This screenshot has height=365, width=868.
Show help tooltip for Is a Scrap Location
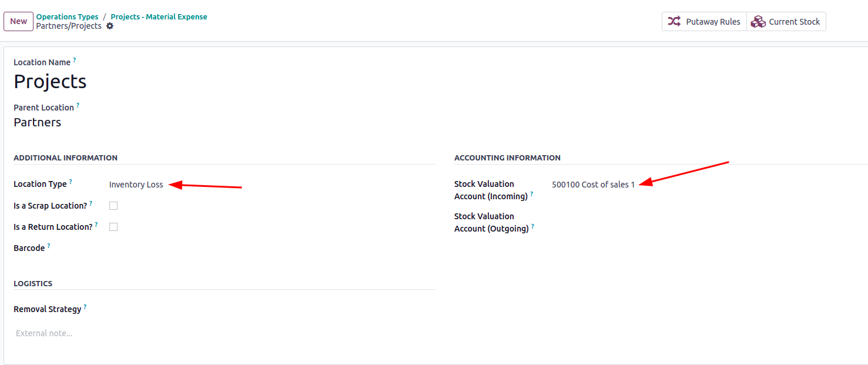(x=91, y=203)
